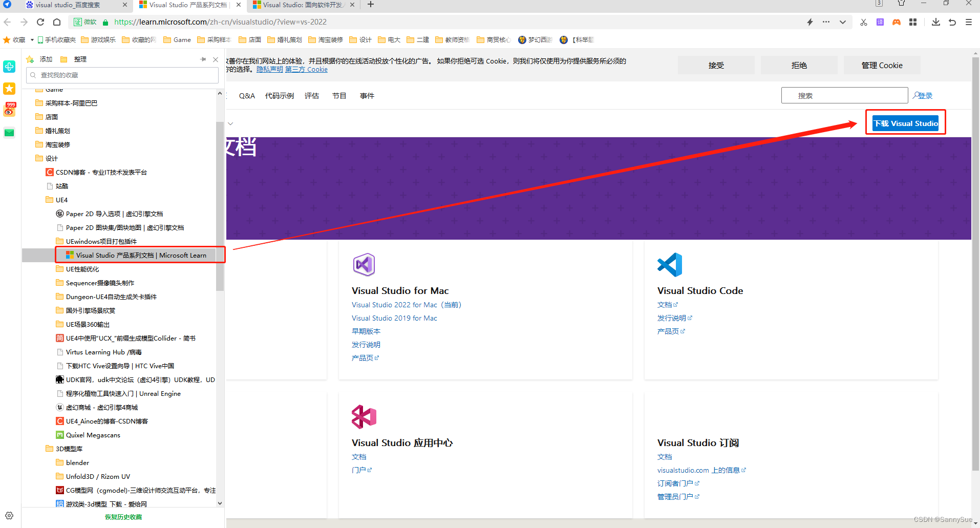Open the CSDN博客 bookmark
The image size is (980, 528).
[x=96, y=172]
